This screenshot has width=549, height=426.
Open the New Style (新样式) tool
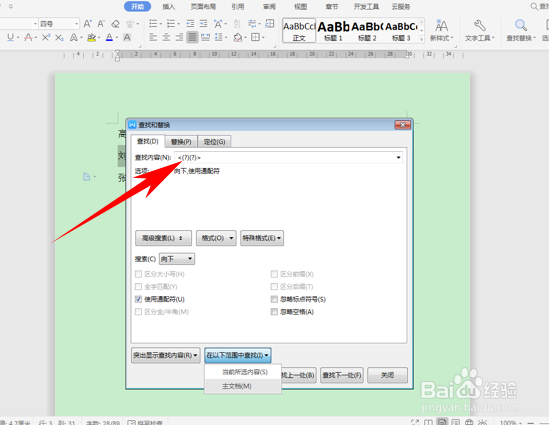pyautogui.click(x=441, y=30)
